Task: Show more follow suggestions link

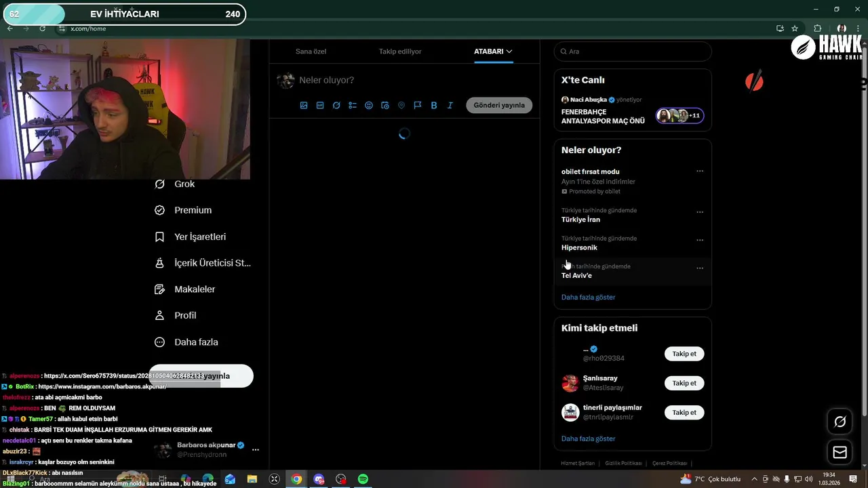Action: click(x=588, y=439)
